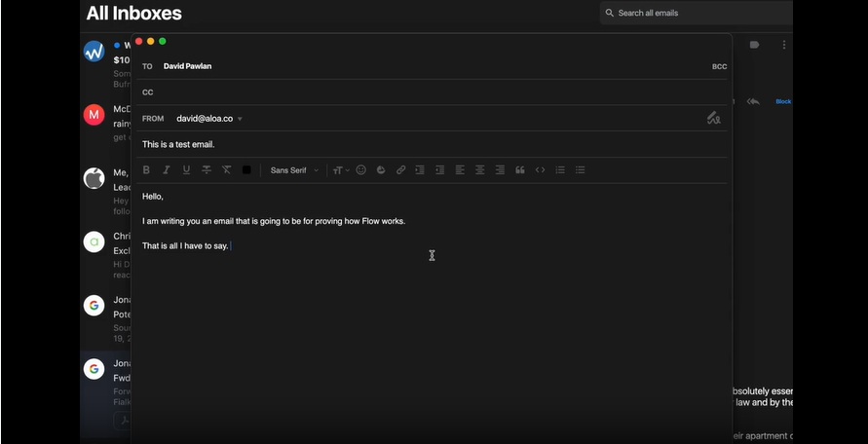The height and width of the screenshot is (444, 868).
Task: Insert a bulleted list
Action: tap(581, 170)
